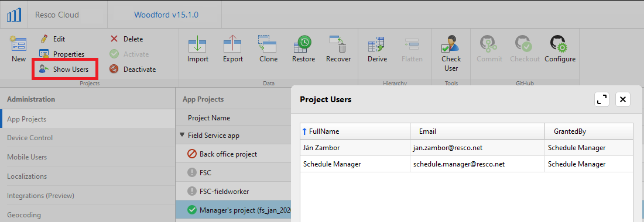Close the Project Users dialog
This screenshot has width=644, height=222.
(x=623, y=99)
